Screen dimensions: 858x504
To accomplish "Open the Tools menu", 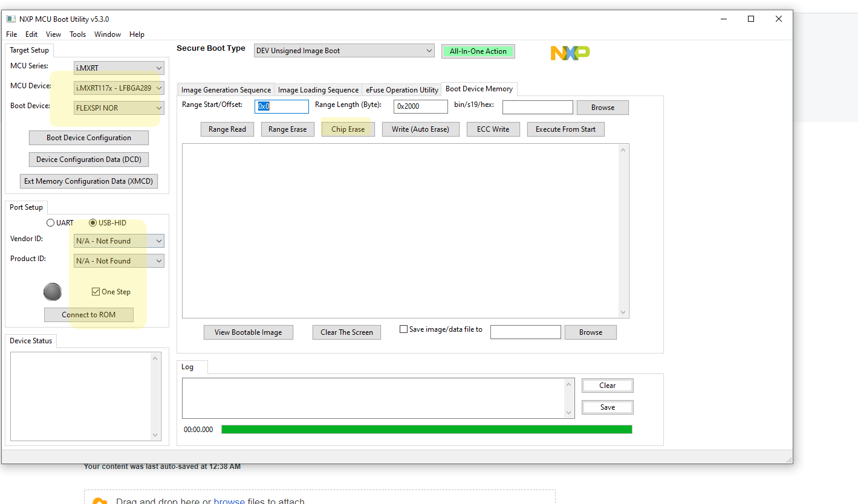I will (77, 34).
